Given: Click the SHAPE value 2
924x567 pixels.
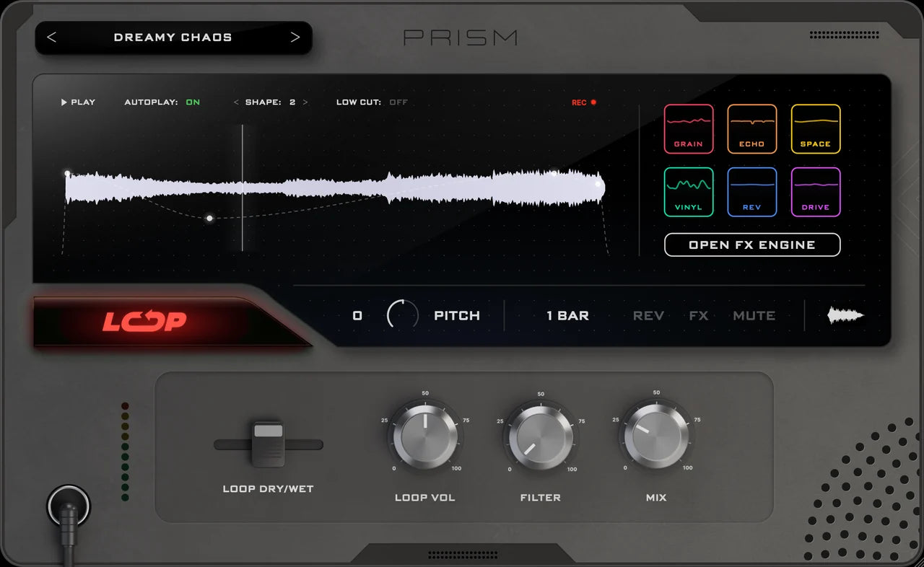Looking at the screenshot, I should 292,102.
